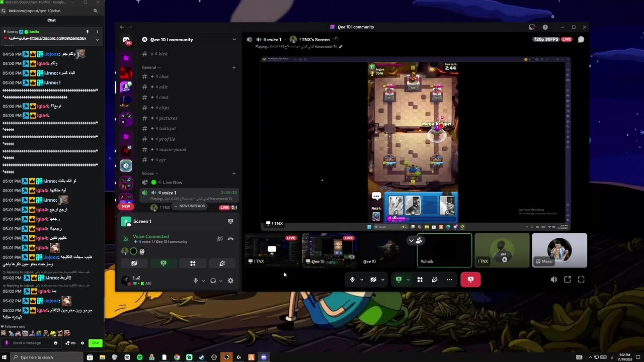
Task: Open Discord user settings gear
Action: point(230,281)
